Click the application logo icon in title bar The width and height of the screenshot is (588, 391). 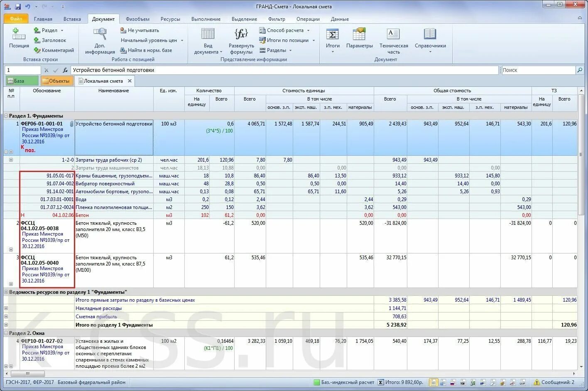click(7, 7)
